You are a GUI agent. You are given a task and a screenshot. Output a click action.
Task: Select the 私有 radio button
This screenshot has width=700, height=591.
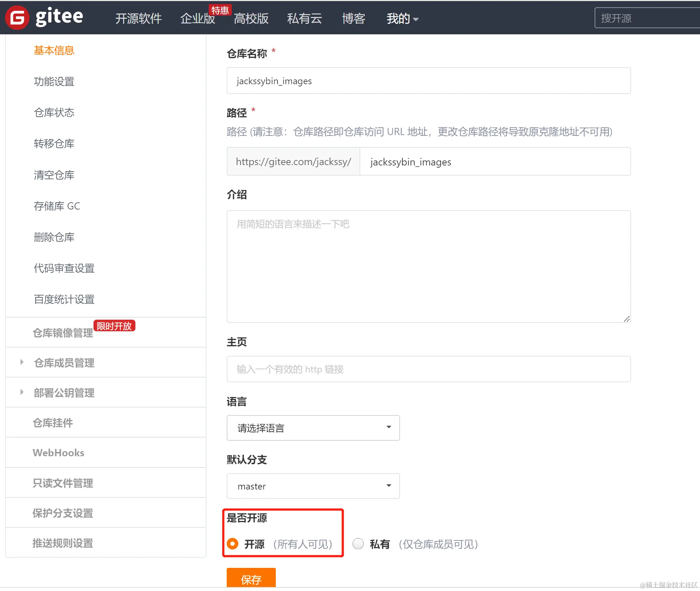pyautogui.click(x=358, y=544)
